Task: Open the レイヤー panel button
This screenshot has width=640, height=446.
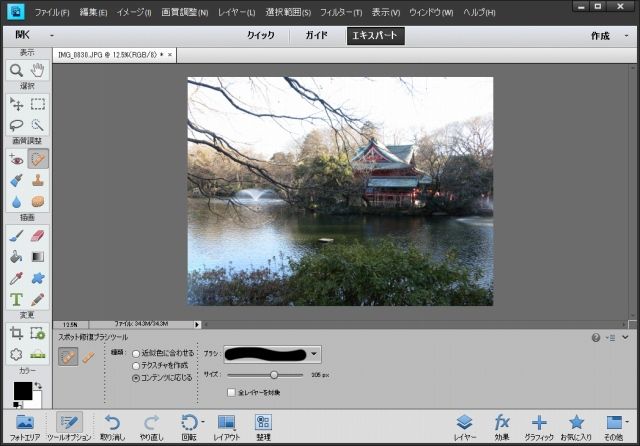Action: 465,427
